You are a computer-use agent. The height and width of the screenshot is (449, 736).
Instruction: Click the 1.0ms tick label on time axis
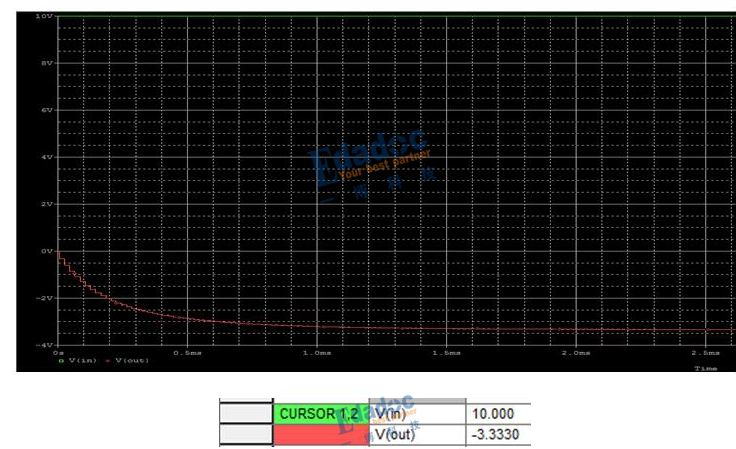click(x=317, y=353)
